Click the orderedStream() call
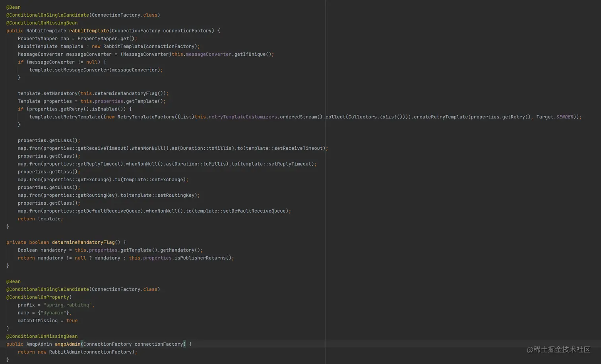Screen dimensions: 601x364 [x=301, y=117]
